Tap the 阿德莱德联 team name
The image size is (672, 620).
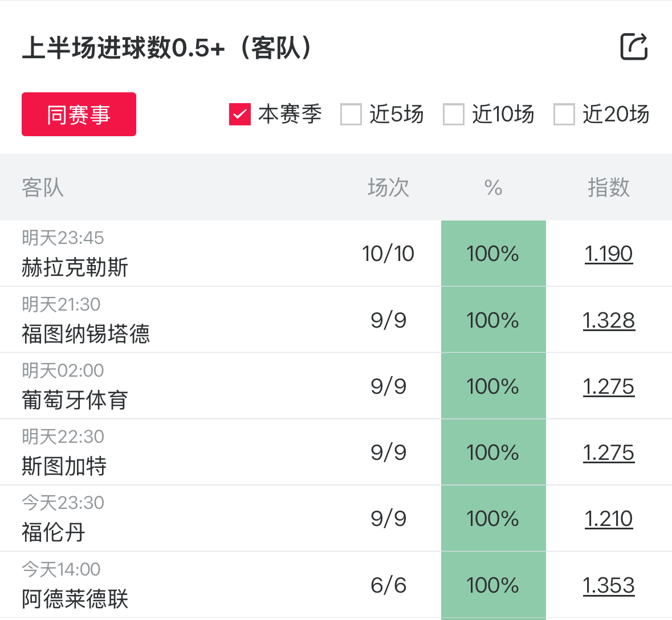coord(75,598)
